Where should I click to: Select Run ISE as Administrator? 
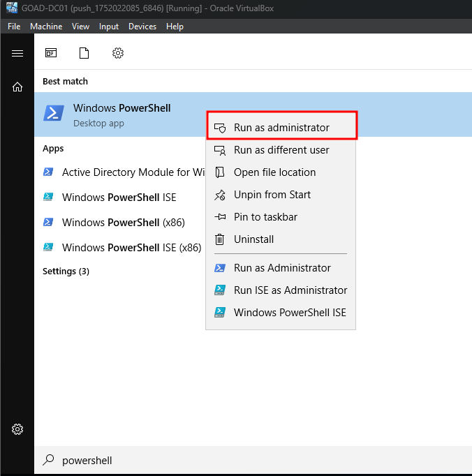pyautogui.click(x=281, y=290)
